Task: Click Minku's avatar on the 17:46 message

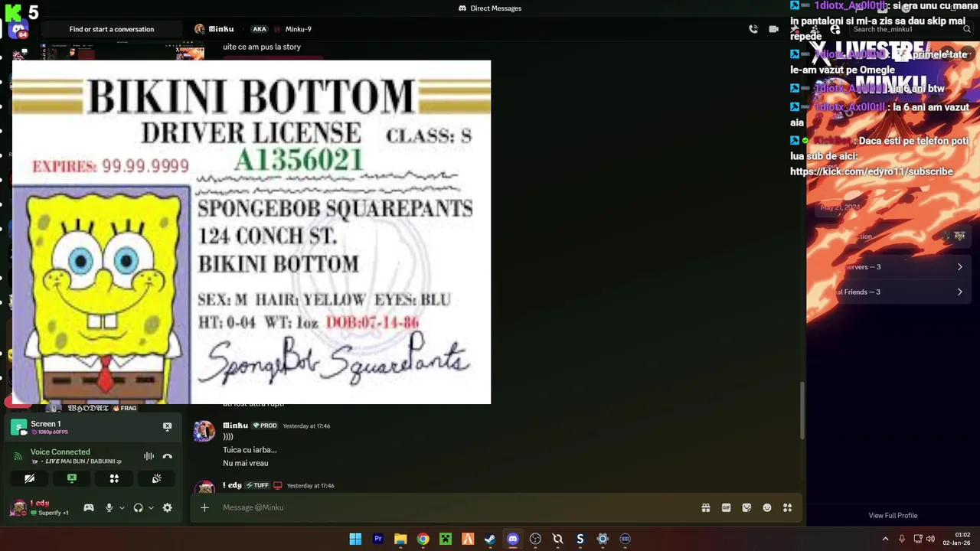Action: 204,431
